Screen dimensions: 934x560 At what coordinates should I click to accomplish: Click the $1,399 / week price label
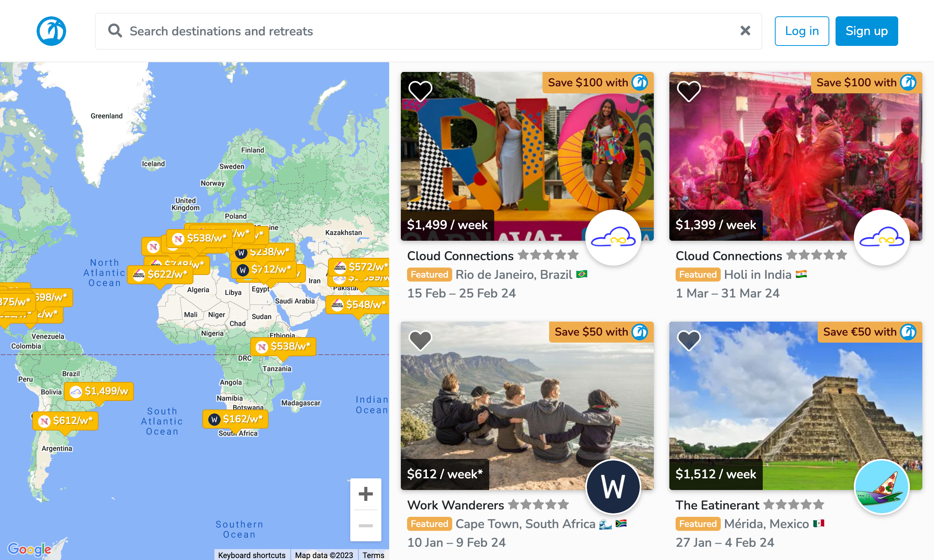716,225
